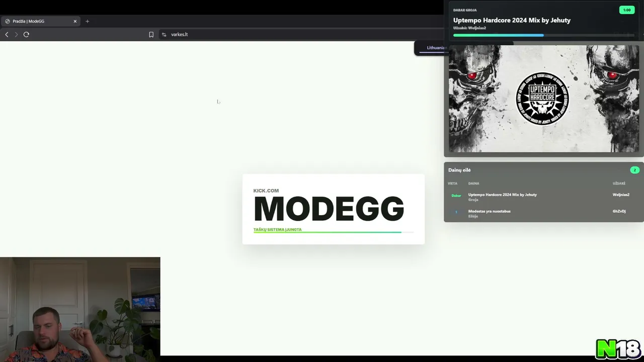Click the KICK.COM label above MODEGG
The width and height of the screenshot is (644, 362).
[x=266, y=191]
